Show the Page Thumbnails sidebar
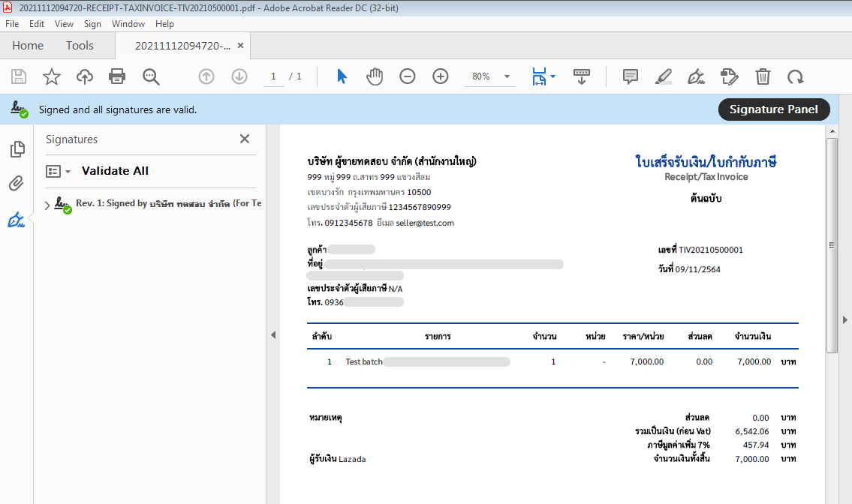This screenshot has width=852, height=504. click(17, 149)
